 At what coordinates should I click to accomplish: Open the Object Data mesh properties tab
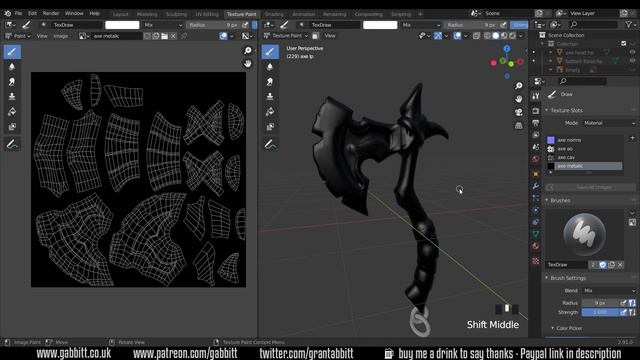pyautogui.click(x=536, y=234)
